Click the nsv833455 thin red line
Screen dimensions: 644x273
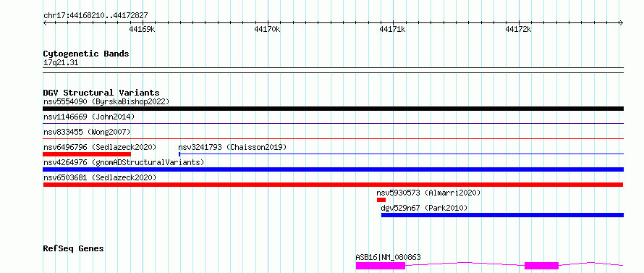tap(333, 138)
